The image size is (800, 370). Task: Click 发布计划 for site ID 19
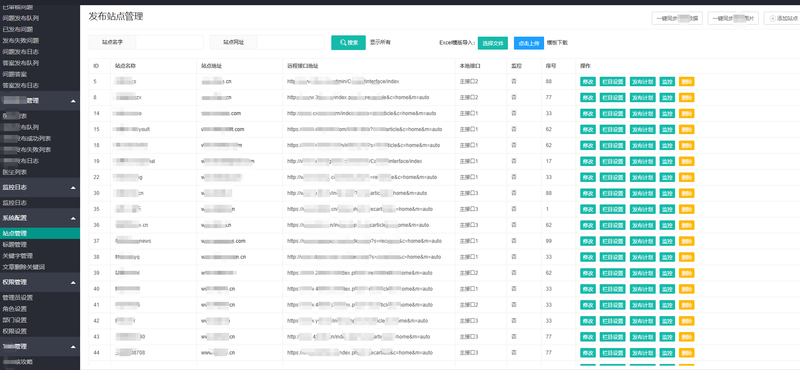(642, 161)
